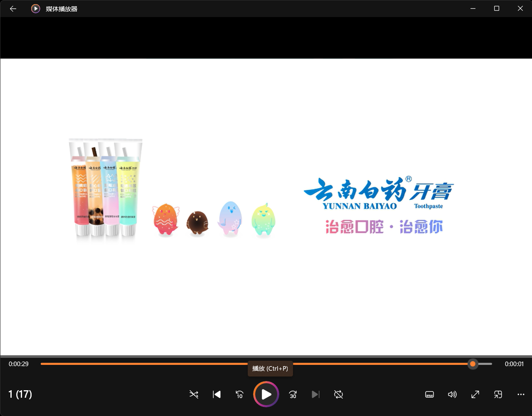This screenshot has width=532, height=416.
Task: Click media title 1 (17)
Action: point(20,394)
